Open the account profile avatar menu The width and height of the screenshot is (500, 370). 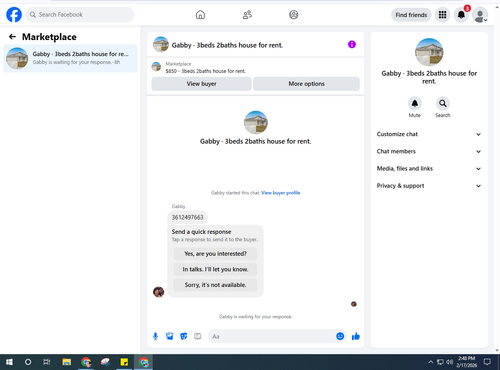[x=480, y=15]
